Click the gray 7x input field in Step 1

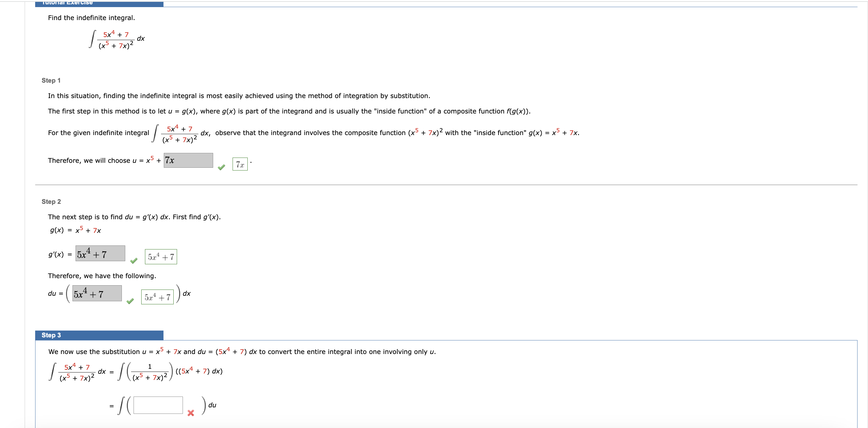point(188,160)
